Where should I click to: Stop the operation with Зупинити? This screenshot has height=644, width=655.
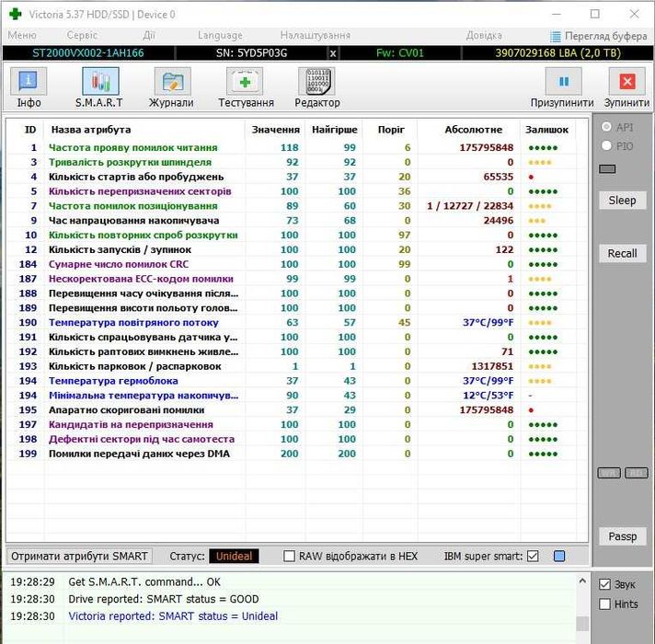tap(626, 88)
